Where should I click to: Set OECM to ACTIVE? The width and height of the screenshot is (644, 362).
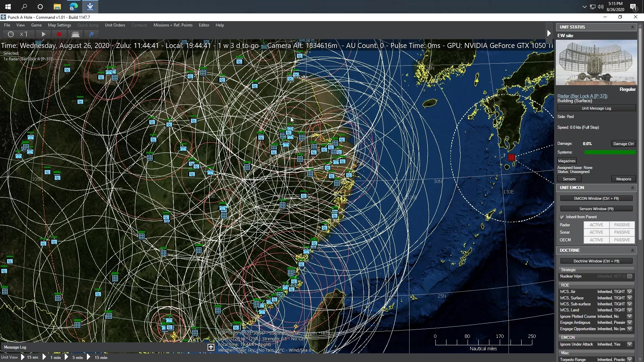[596, 240]
